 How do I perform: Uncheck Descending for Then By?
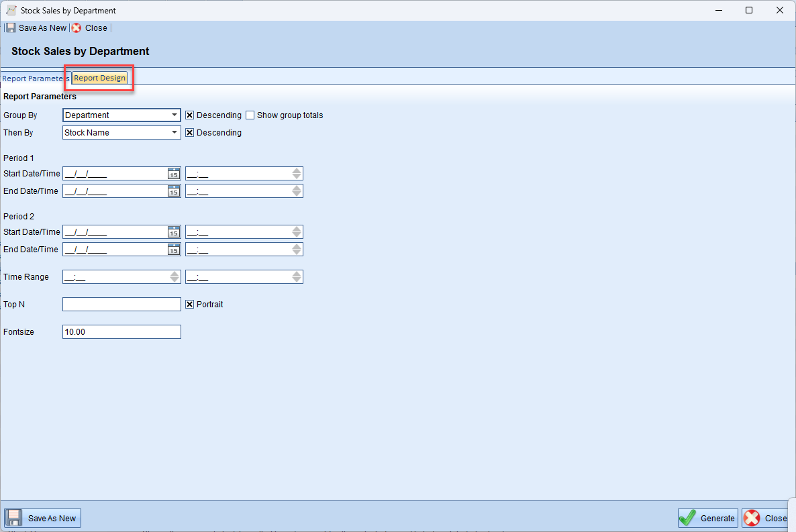point(190,133)
